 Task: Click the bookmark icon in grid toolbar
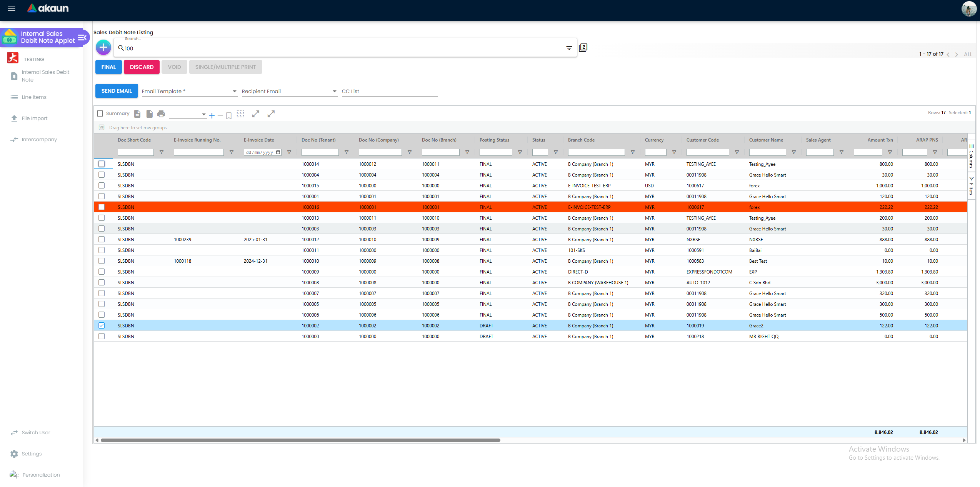click(229, 115)
